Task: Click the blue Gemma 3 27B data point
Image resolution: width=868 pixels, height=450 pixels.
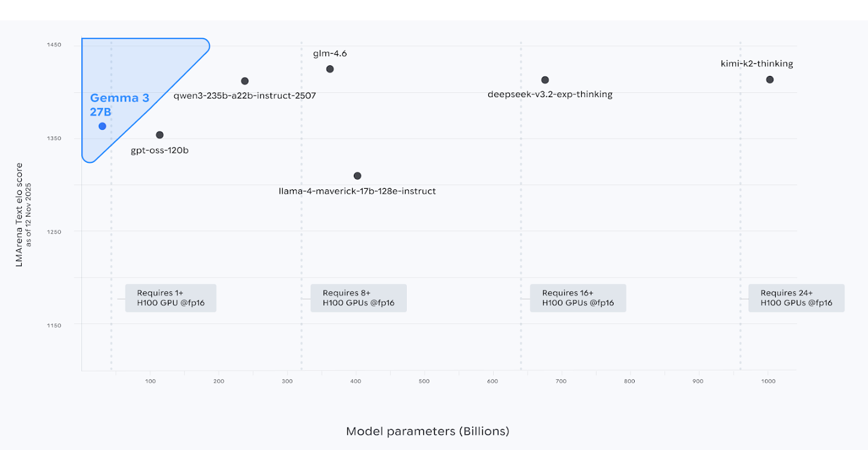Action: pyautogui.click(x=102, y=126)
